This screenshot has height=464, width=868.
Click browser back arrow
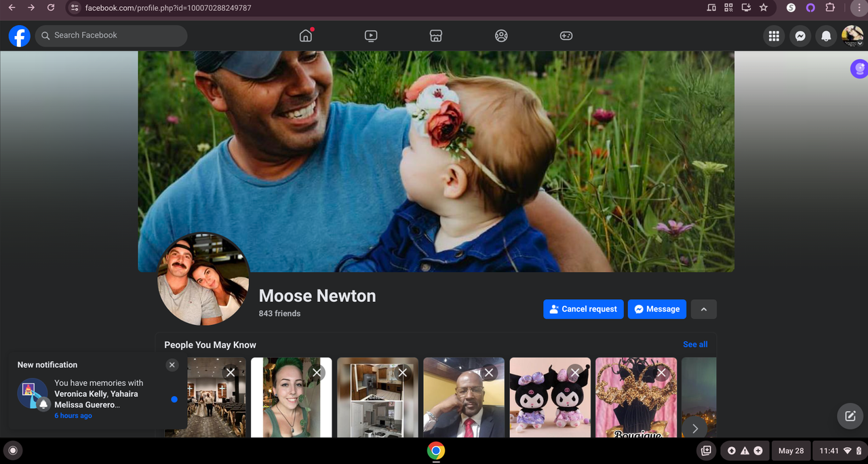[12, 8]
